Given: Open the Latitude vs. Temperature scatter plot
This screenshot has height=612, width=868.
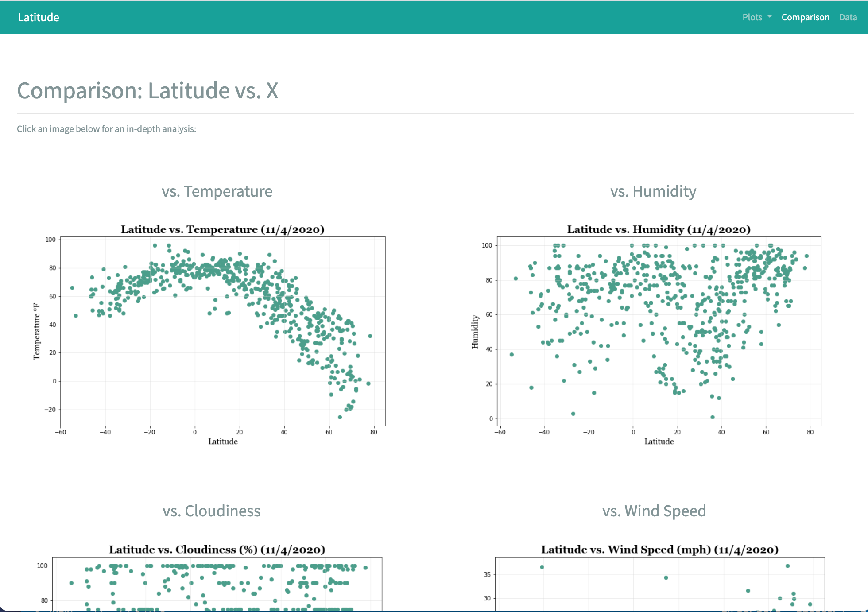Looking at the screenshot, I should [x=222, y=331].
